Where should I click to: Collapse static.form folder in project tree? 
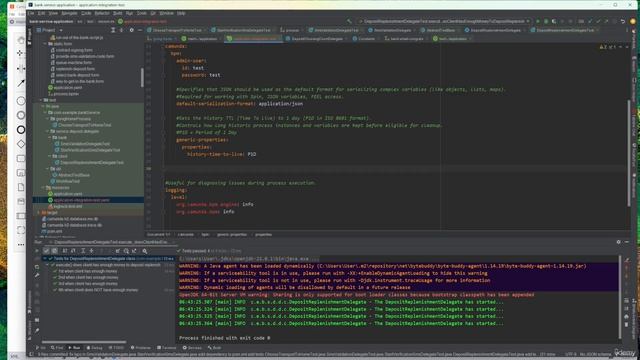[x=45, y=44]
